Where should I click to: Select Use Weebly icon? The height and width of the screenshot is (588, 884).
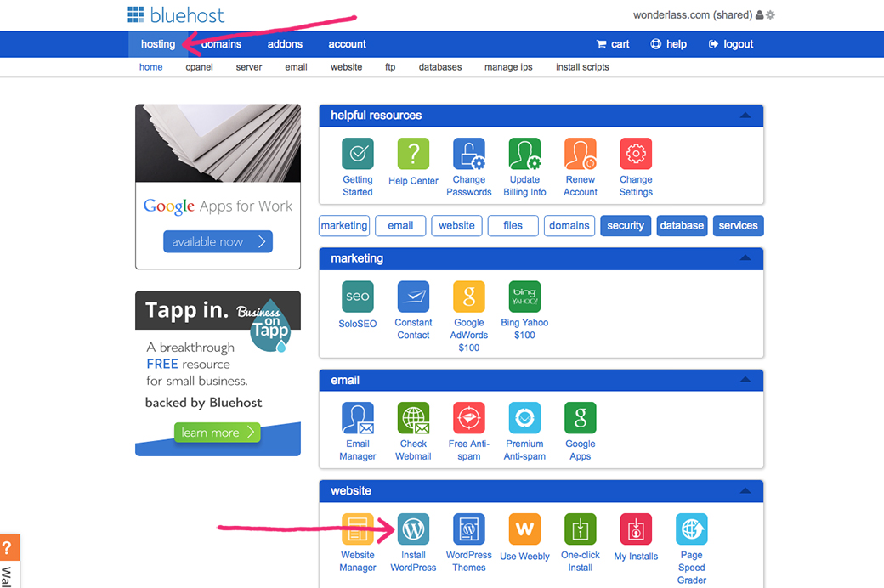(525, 529)
